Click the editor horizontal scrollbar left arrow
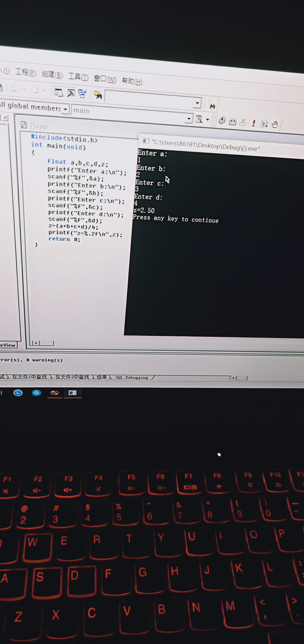Screen dimensions: 304x644 coord(36,343)
